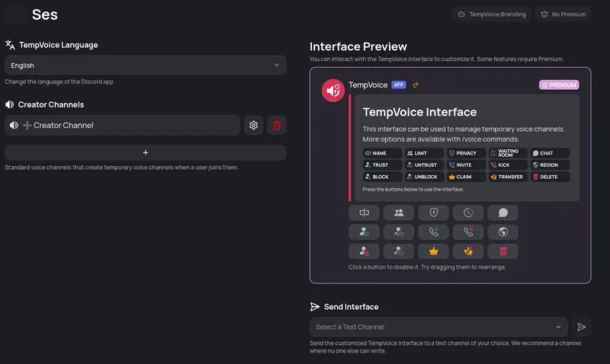Click the server icon beside Ses
Screen dimensions: 610x364
[16, 14]
